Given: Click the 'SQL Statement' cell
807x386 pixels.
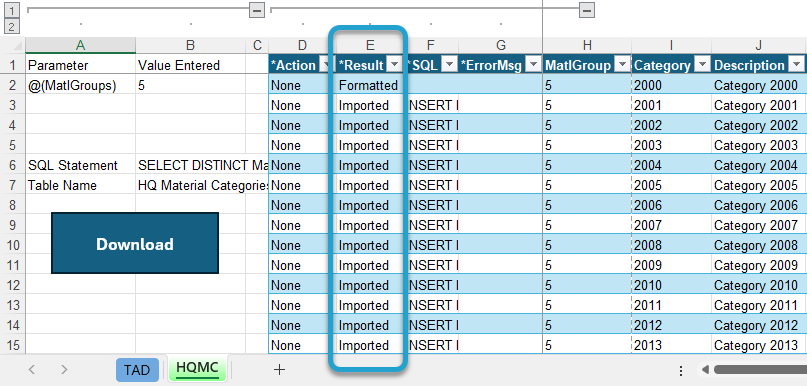Looking at the screenshot, I should [x=80, y=165].
